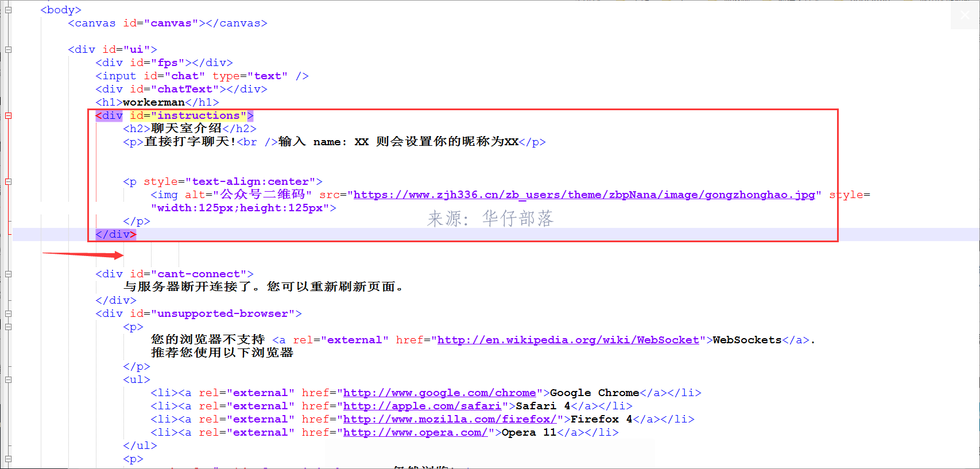Click the "instructions" id attribute value

point(198,115)
